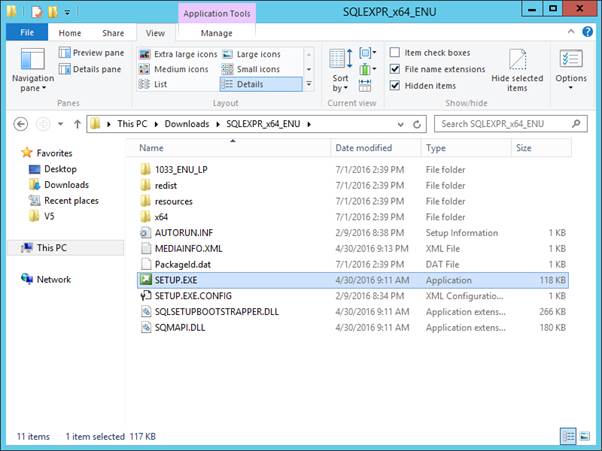This screenshot has height=451, width=602.
Task: Switch to details view in status bar
Action: [568, 436]
